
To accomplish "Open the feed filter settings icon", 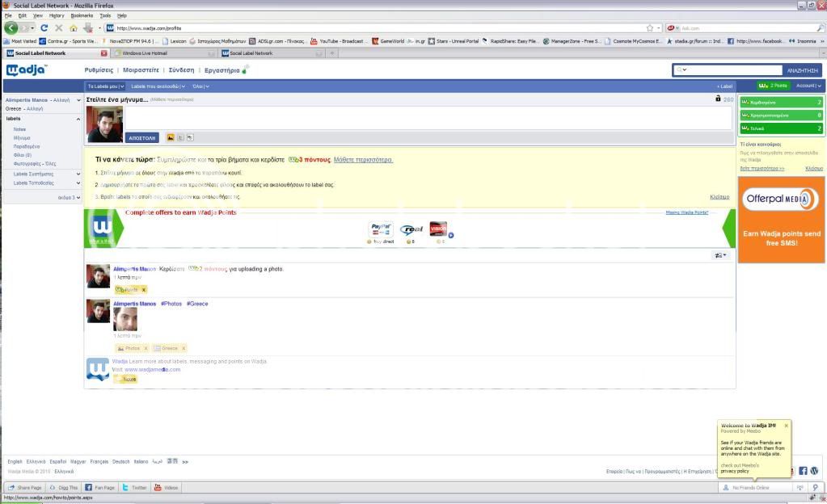I will 719,255.
